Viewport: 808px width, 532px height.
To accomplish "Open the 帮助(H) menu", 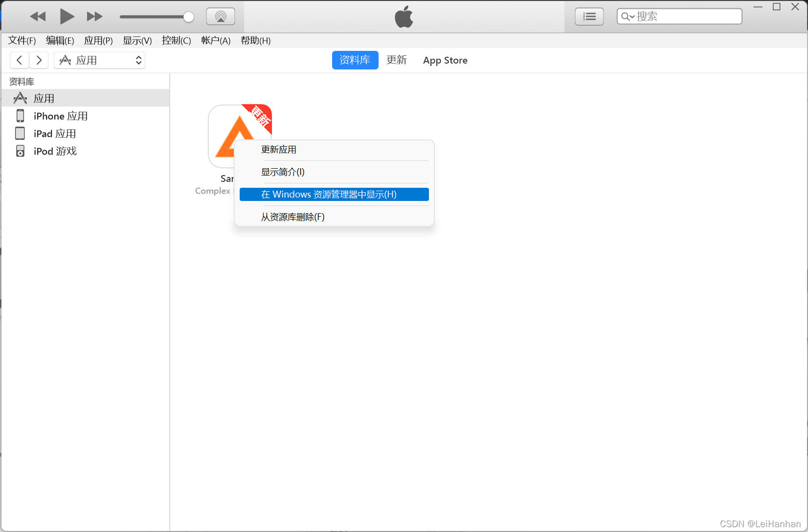I will point(255,41).
